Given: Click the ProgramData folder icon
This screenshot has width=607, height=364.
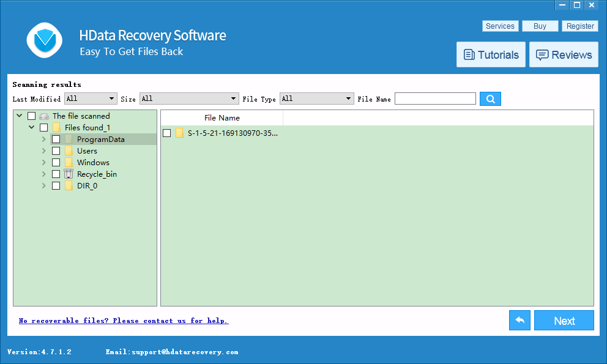Looking at the screenshot, I should click(x=69, y=139).
